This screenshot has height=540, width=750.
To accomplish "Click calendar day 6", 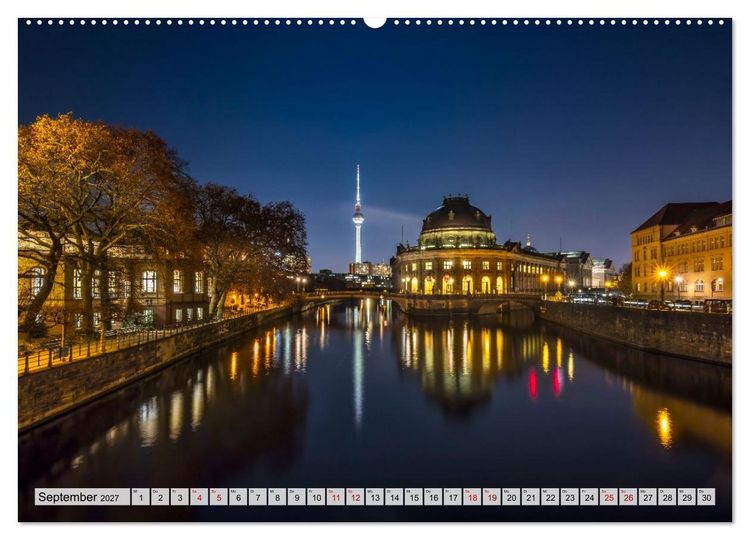I will (238, 496).
